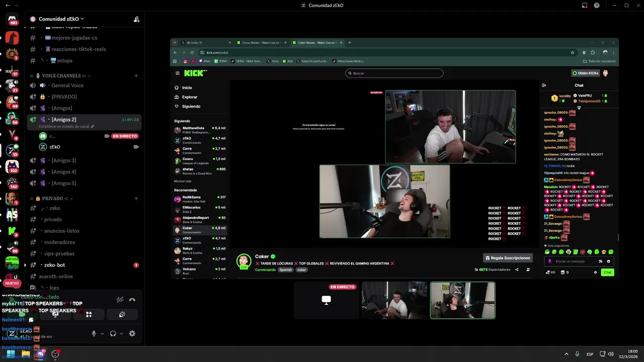644x362 pixels.
Task: Mute the microphone
Action: point(94,334)
